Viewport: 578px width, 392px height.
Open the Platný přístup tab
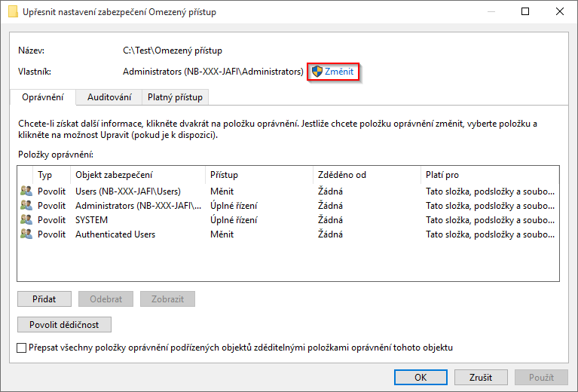point(175,97)
